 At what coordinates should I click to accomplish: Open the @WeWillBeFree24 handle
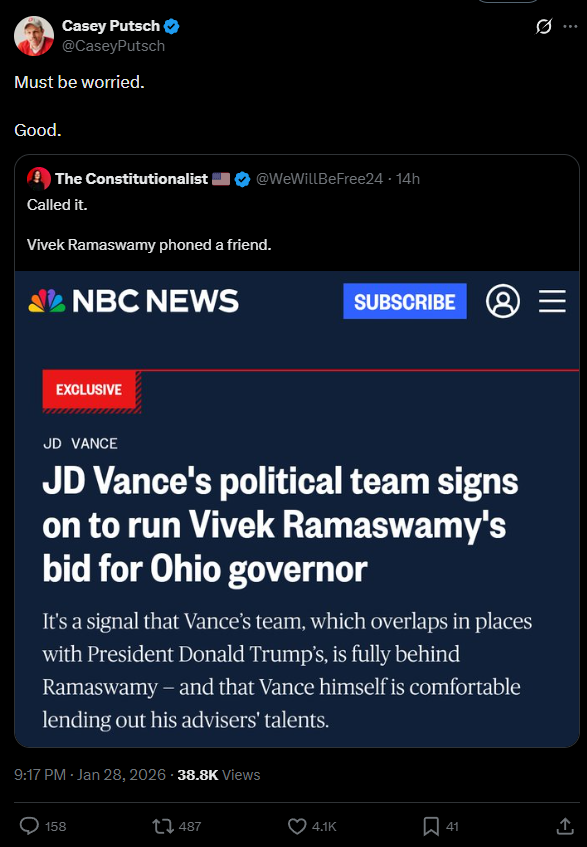(319, 179)
